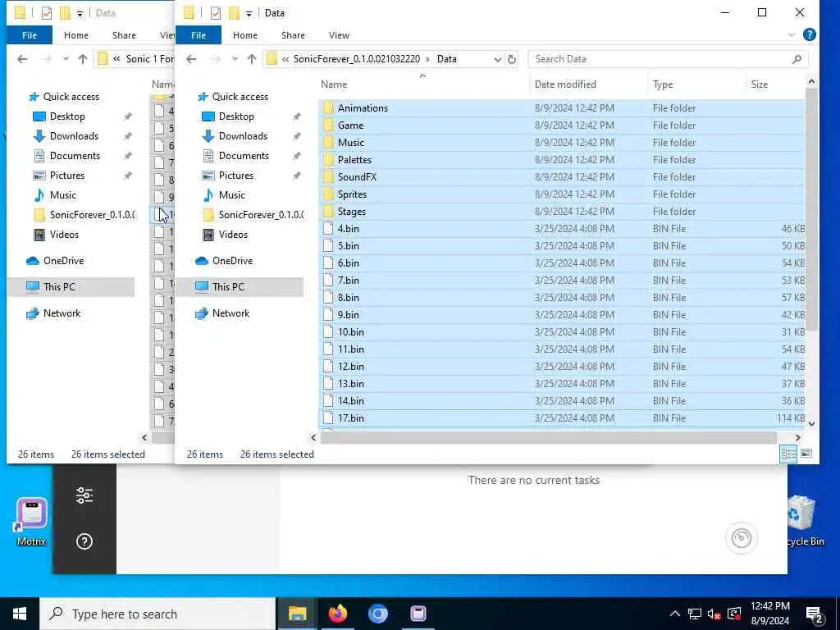This screenshot has width=840, height=630.
Task: Open the Recycle Bin desktop icon
Action: tap(802, 521)
